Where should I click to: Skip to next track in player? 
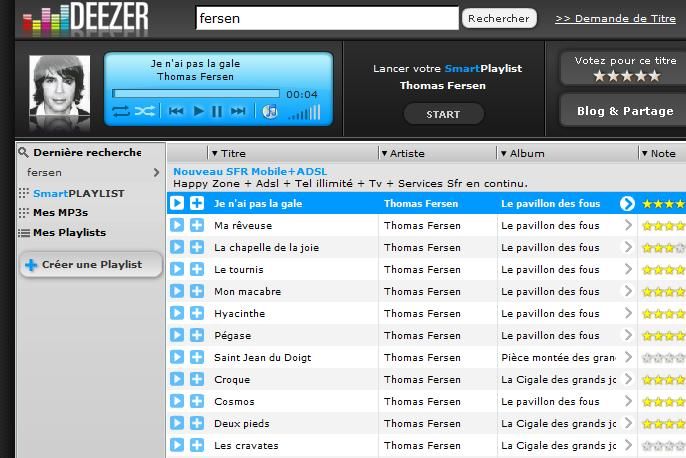pos(238,112)
